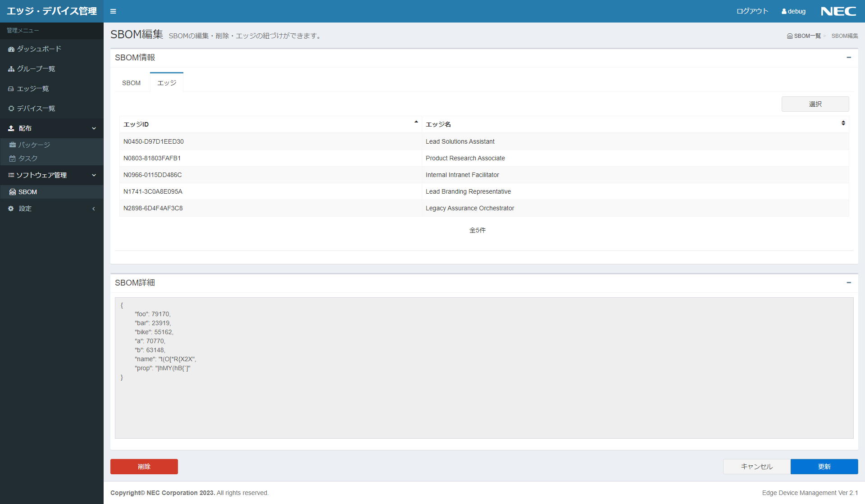This screenshot has height=504, width=865.
Task: Collapse the SBOM詳細 panel
Action: pos(849,283)
